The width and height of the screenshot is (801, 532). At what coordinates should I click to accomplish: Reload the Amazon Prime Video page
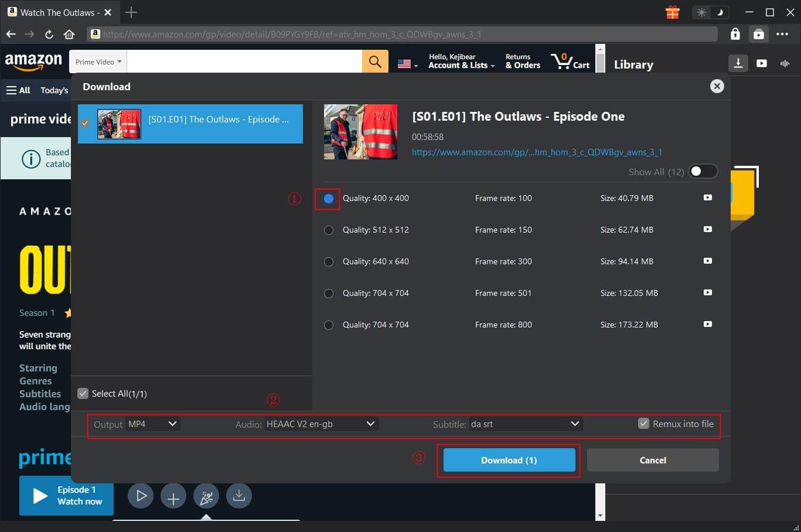click(x=49, y=34)
